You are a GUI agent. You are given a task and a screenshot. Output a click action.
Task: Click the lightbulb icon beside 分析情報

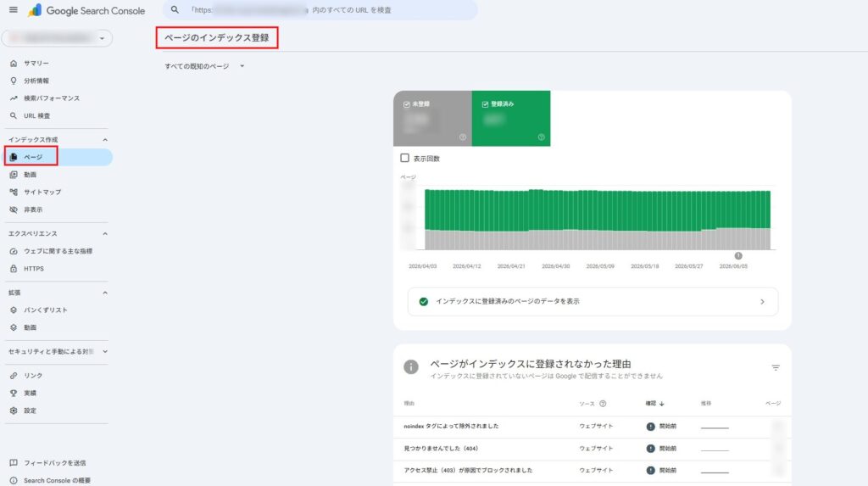tap(14, 81)
